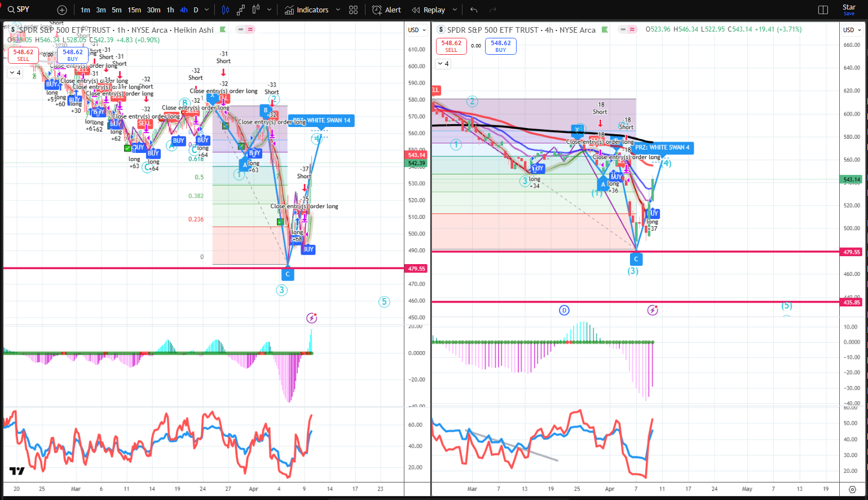Open the Star layout save menu

point(849,10)
